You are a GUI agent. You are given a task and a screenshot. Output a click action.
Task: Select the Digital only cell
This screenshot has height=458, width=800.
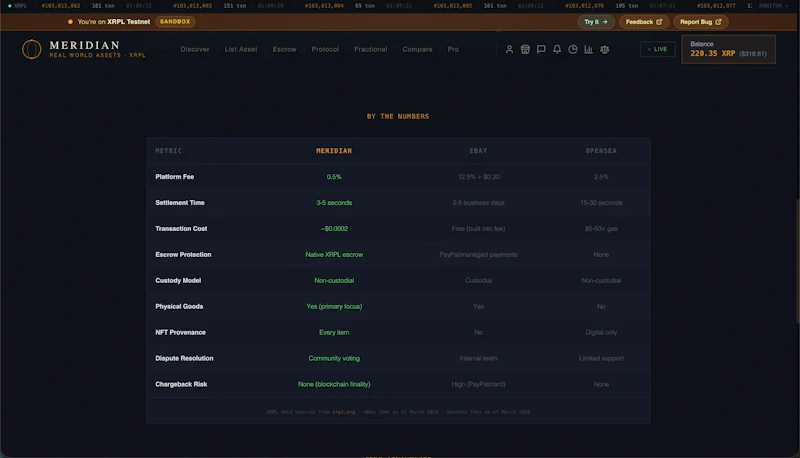(601, 333)
